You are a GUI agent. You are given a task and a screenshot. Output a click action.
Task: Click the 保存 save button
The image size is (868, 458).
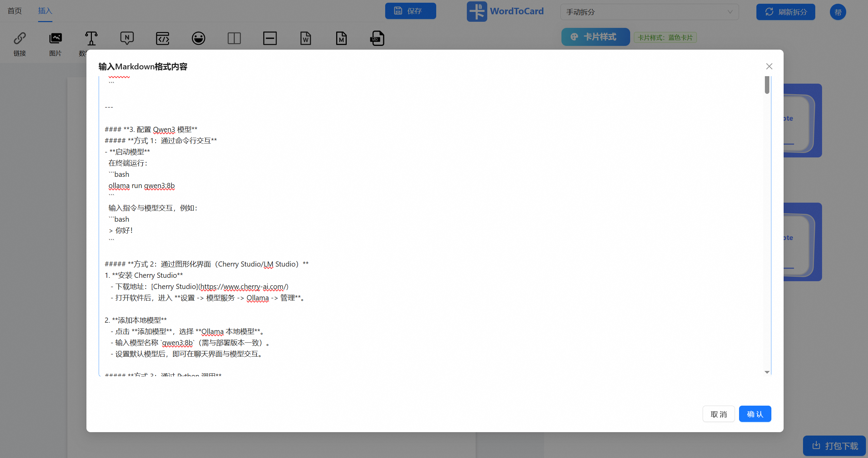tap(410, 11)
